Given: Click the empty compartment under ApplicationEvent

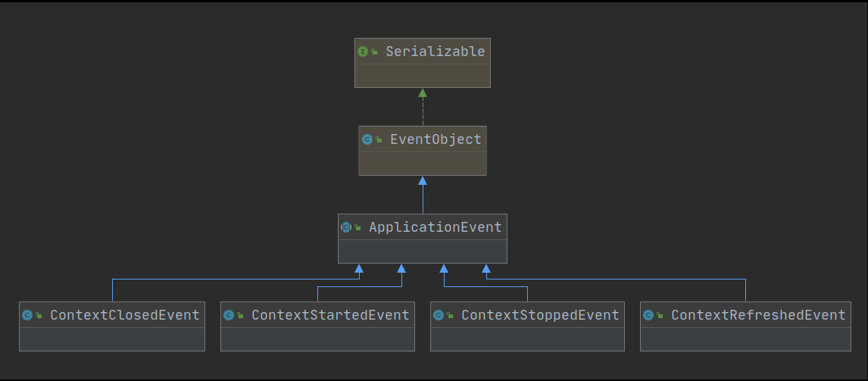Looking at the screenshot, I should coord(422,251).
